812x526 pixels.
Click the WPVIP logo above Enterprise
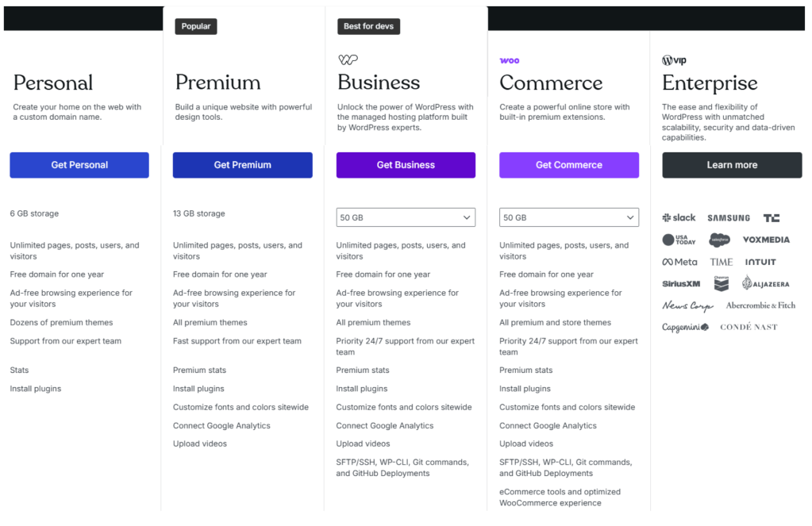point(674,60)
